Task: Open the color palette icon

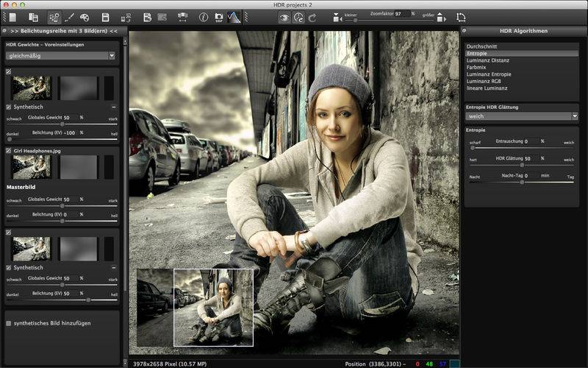Action: [85, 16]
